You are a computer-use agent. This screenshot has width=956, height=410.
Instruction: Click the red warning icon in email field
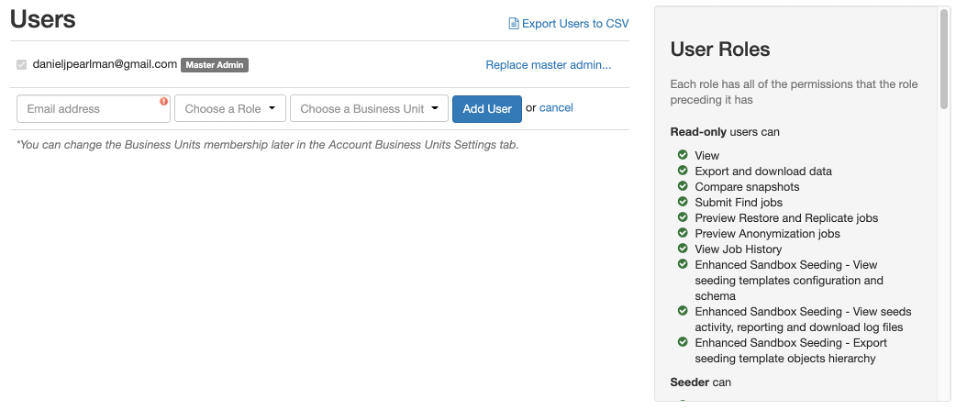[x=164, y=101]
